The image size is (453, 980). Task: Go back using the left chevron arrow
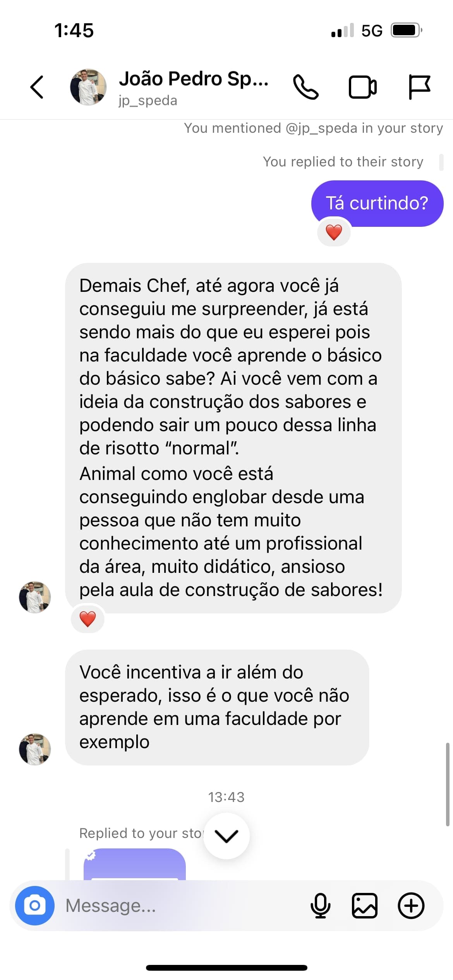pos(37,87)
